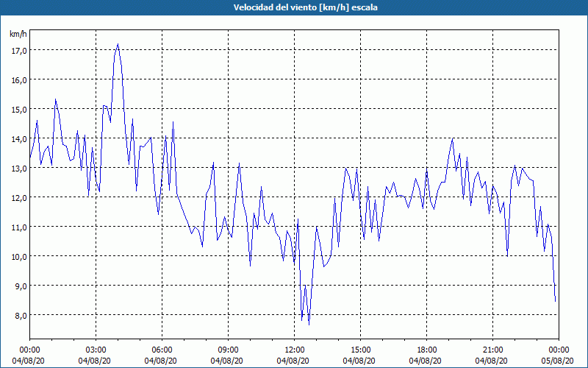Click the 09:00 time axis label
588x368 pixels.
tap(228, 350)
